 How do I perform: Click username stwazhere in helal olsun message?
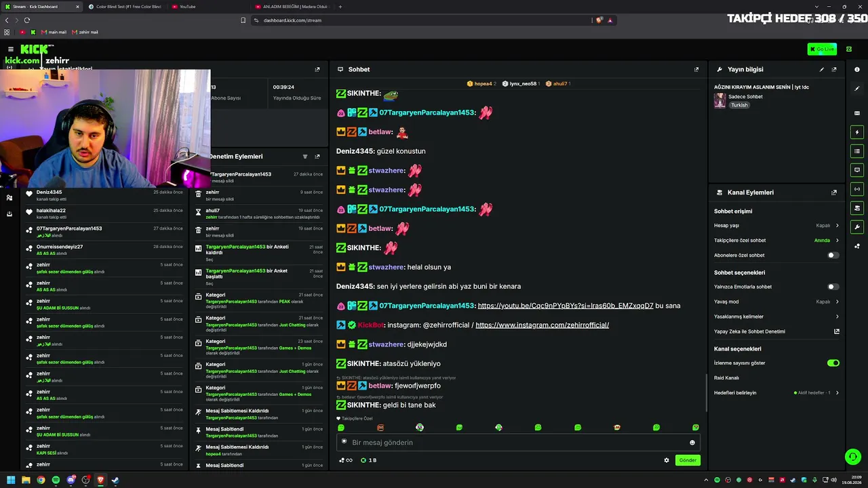(x=387, y=267)
